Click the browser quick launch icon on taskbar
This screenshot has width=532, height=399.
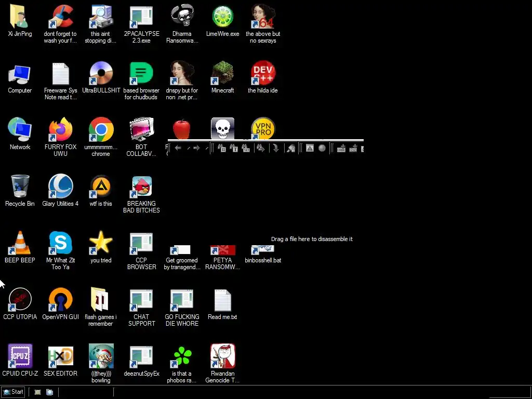pos(49,392)
